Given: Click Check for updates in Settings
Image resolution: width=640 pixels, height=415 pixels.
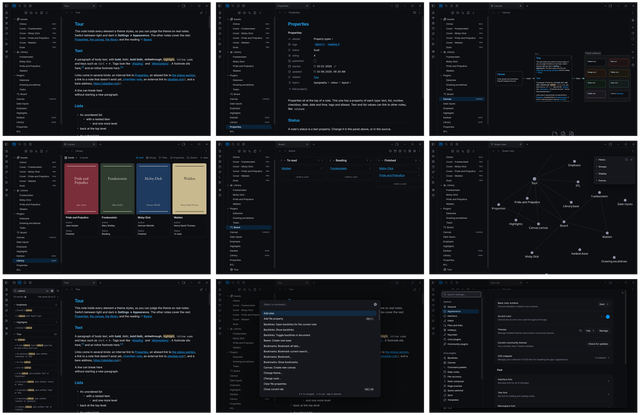Looking at the screenshot, I should click(598, 344).
